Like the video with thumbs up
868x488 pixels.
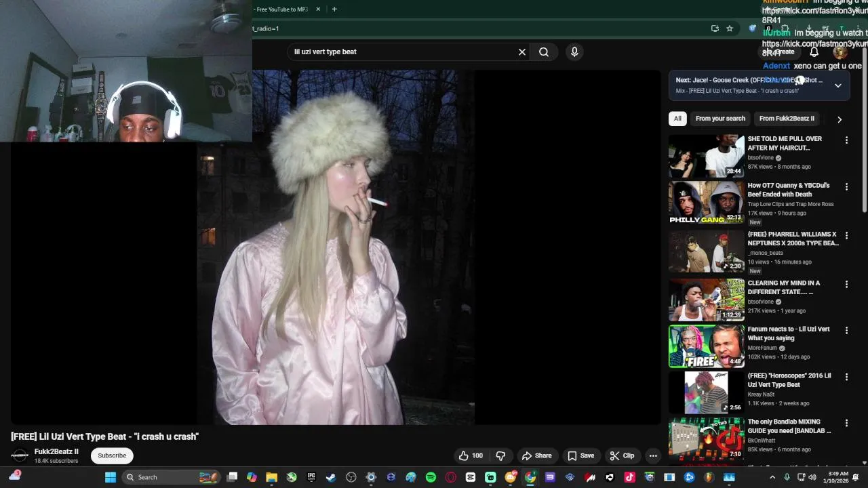pyautogui.click(x=471, y=456)
